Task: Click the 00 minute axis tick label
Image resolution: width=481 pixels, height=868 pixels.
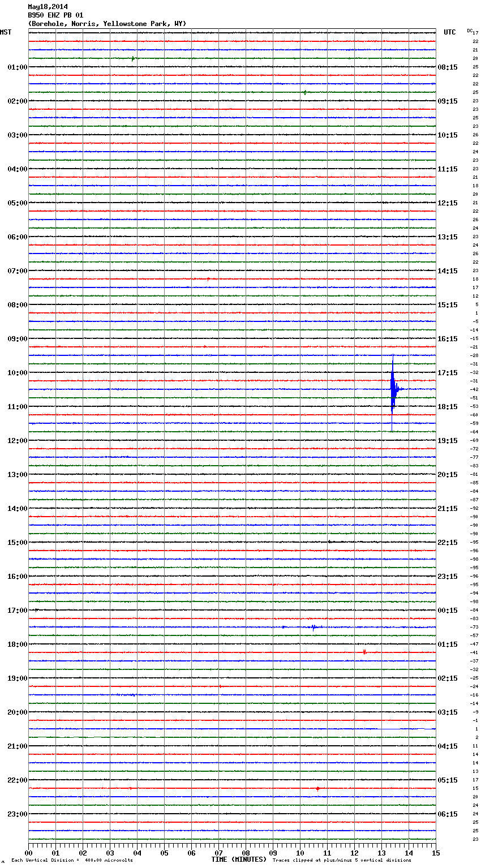Action: point(28,853)
